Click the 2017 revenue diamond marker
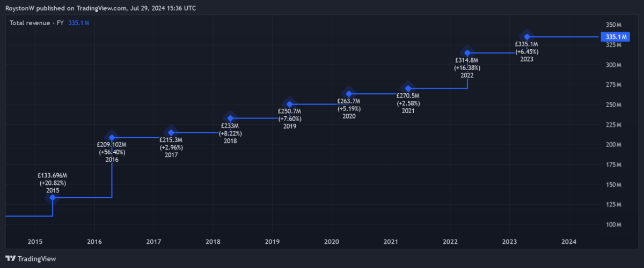The height and width of the screenshot is (268, 644). point(171,132)
